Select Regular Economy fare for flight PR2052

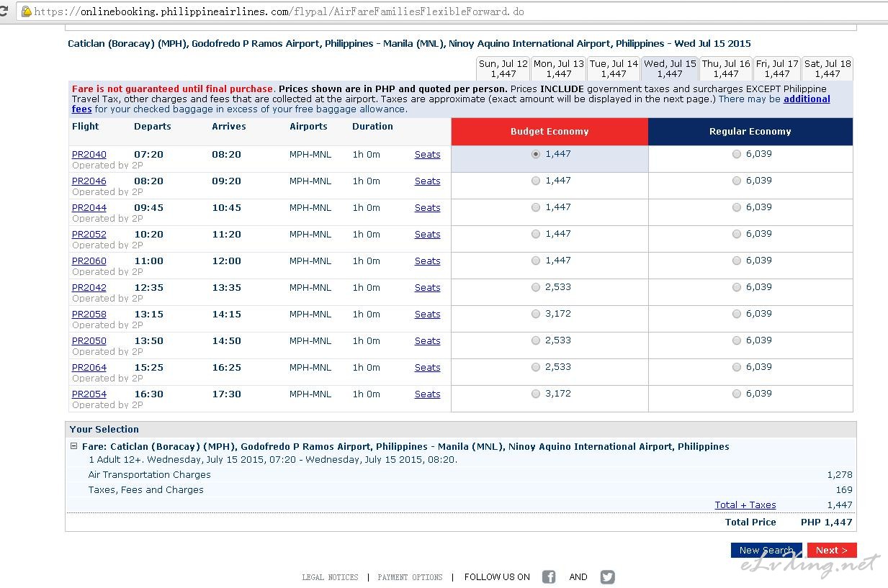737,234
